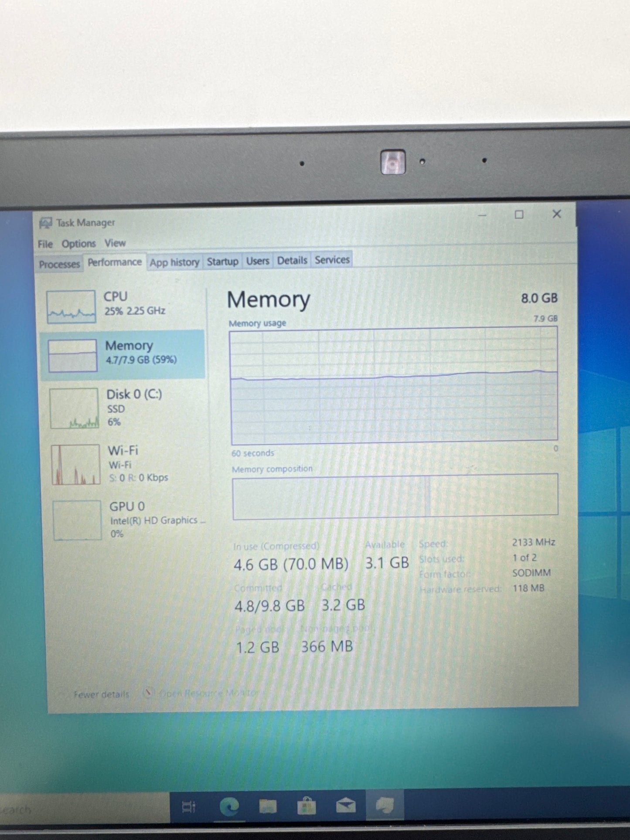Select the Performance tab
Image resolution: width=630 pixels, height=840 pixels.
pos(115,262)
